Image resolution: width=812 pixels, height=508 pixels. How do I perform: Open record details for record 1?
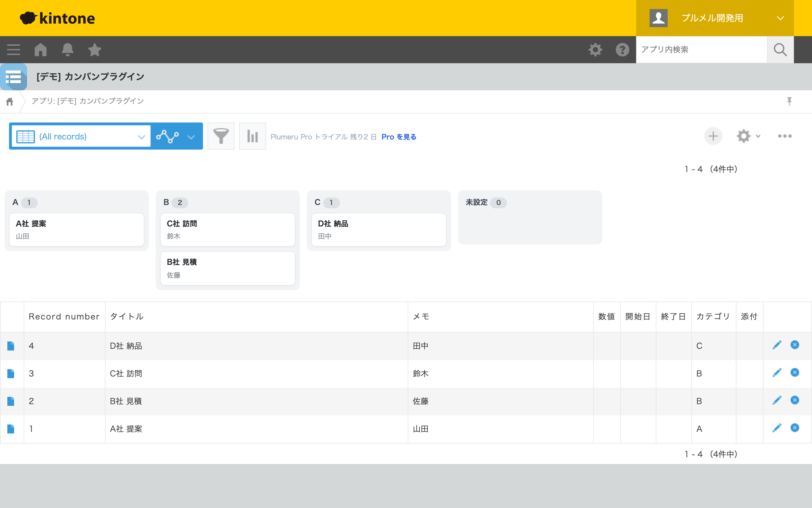(11, 429)
